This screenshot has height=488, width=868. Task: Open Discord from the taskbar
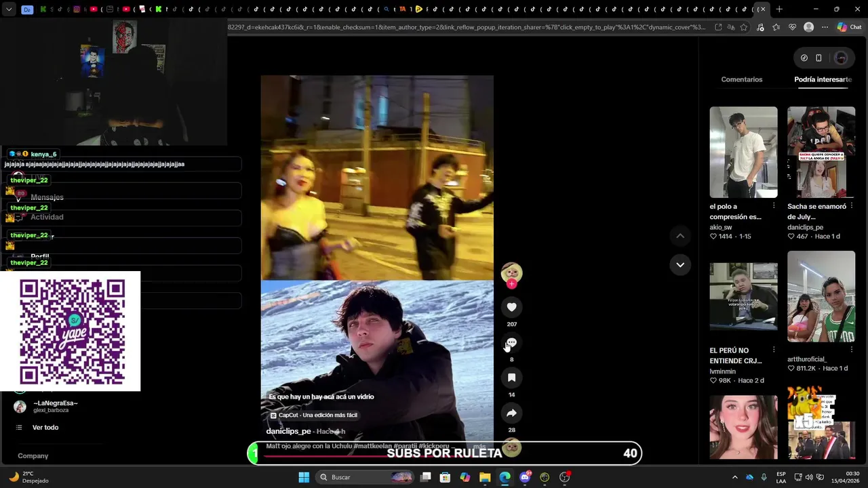click(525, 477)
